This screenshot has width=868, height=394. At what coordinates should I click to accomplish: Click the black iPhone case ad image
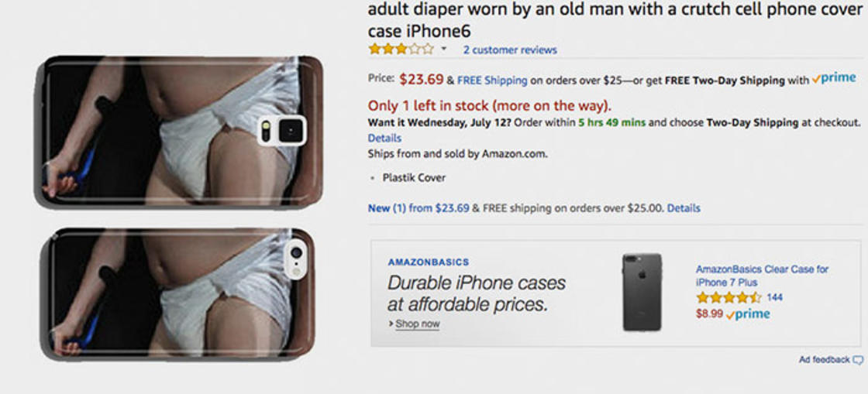click(642, 292)
